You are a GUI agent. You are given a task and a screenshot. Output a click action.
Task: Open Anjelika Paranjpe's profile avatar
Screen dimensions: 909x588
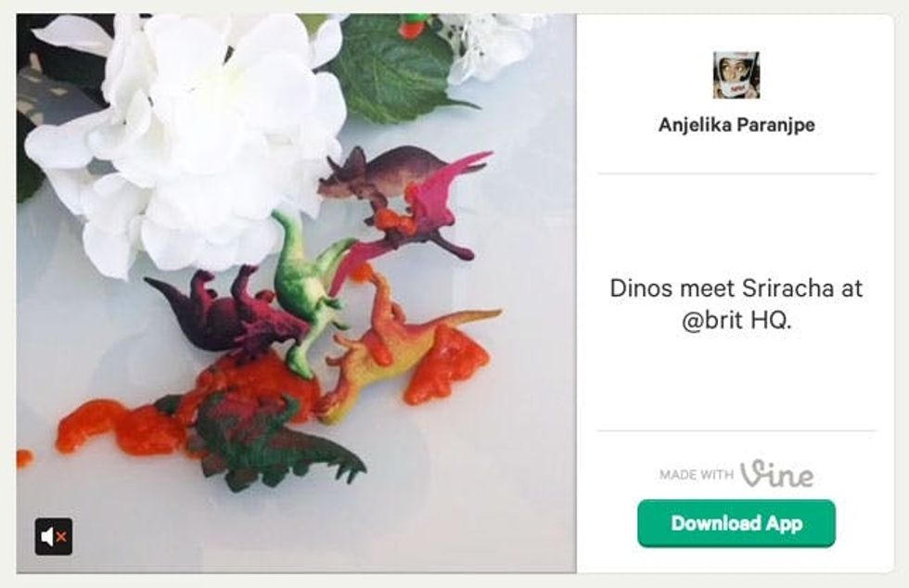click(x=736, y=75)
